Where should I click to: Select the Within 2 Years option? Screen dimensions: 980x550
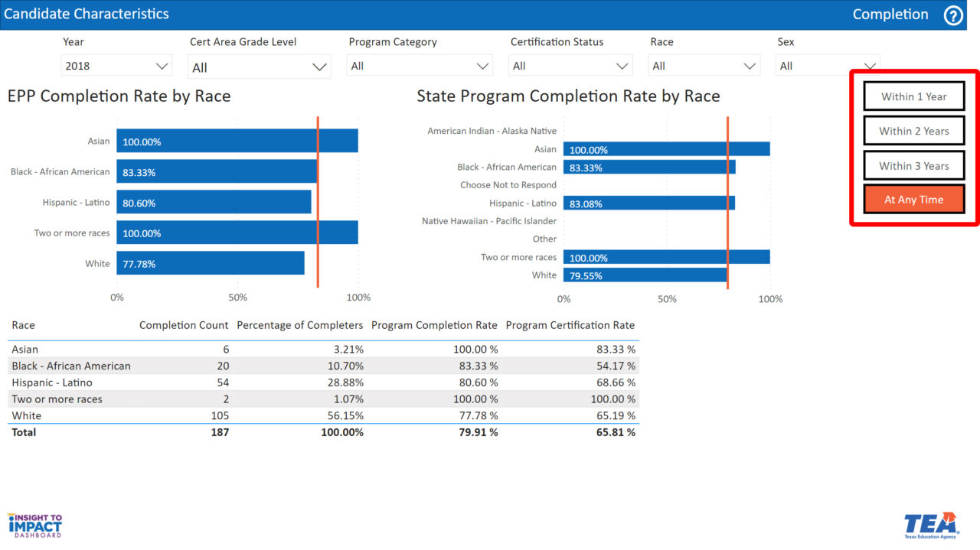[913, 131]
